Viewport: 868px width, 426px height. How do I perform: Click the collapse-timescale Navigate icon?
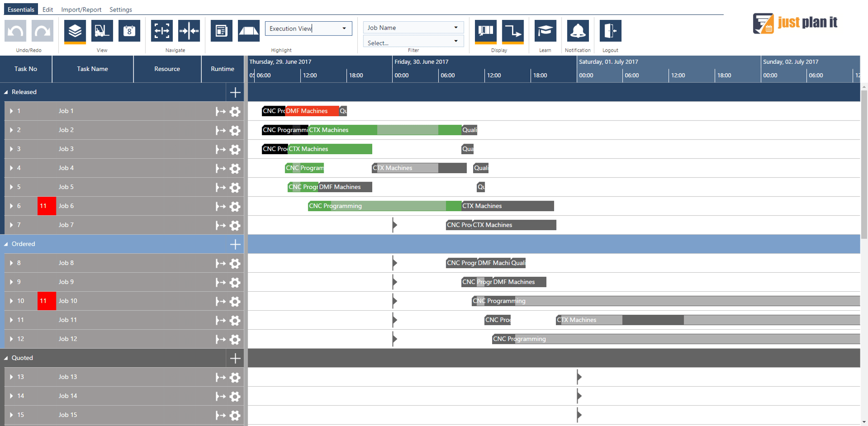189,31
